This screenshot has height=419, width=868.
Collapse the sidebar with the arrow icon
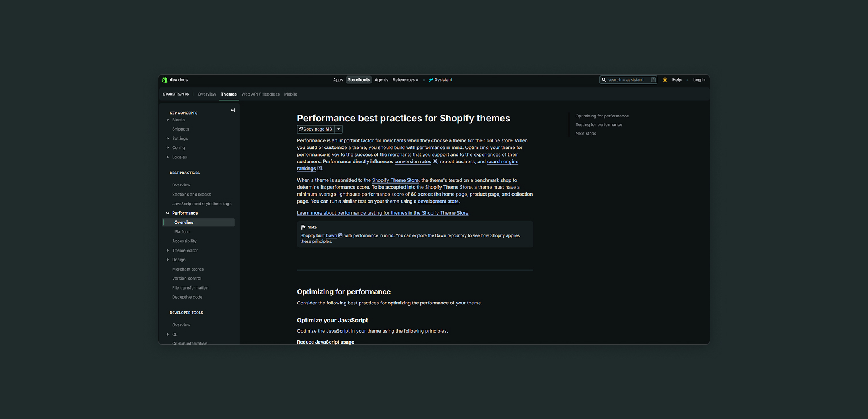(233, 110)
